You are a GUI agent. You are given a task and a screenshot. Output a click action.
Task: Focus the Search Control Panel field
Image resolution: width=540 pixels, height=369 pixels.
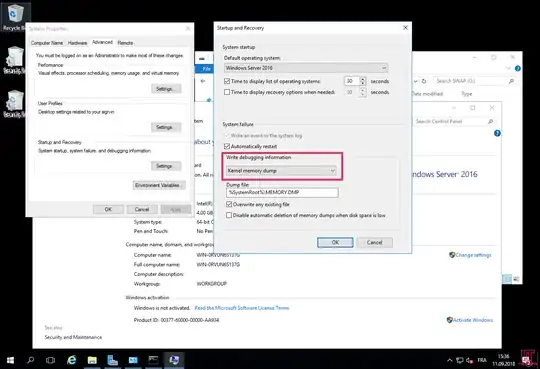point(450,122)
